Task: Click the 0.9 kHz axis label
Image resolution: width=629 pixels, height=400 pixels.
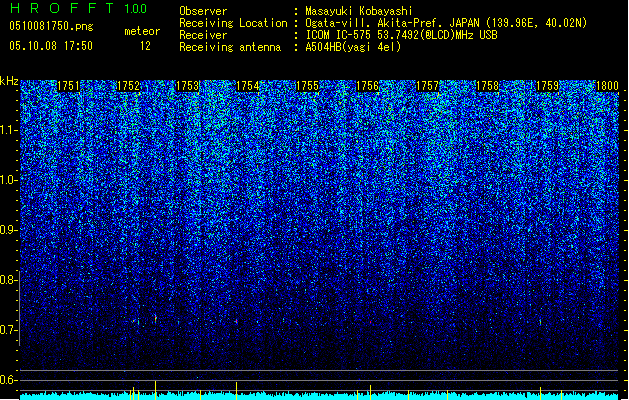Action: [9, 230]
